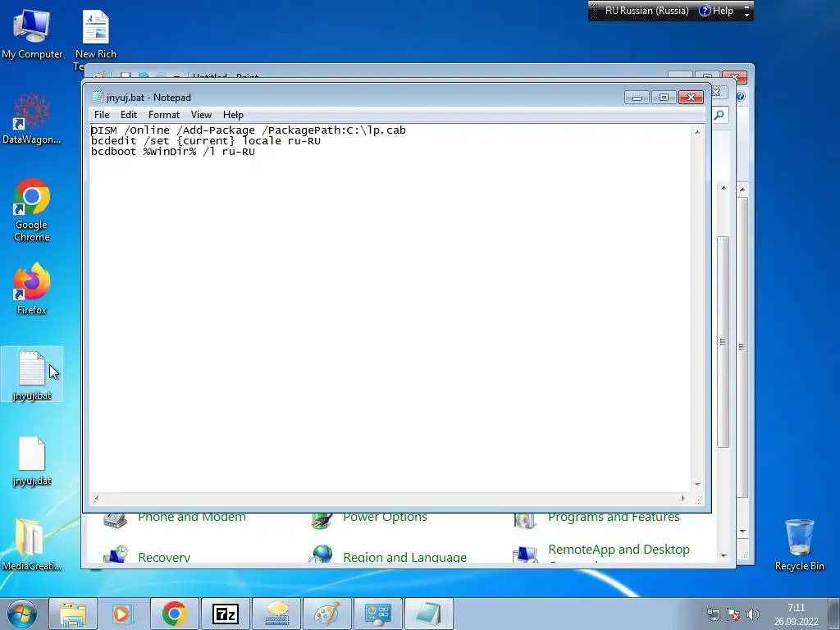This screenshot has height=630, width=840.
Task: Switch to Control Panel taskbar icon
Action: click(377, 614)
